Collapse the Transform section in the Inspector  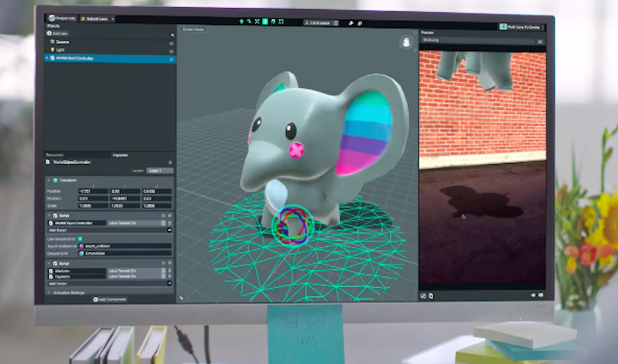click(x=49, y=180)
